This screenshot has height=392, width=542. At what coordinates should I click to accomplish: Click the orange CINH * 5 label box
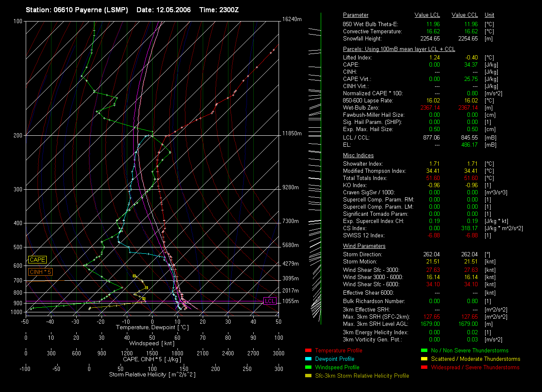click(x=40, y=272)
